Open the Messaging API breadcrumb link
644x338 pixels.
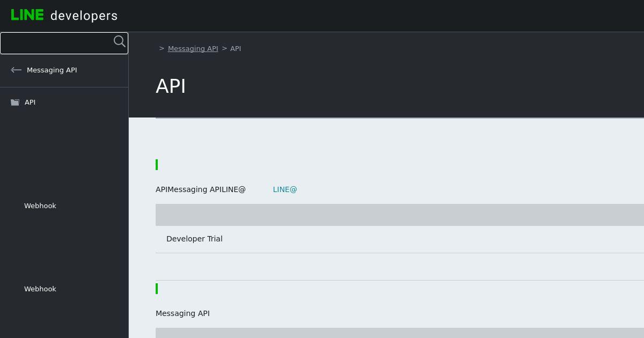pyautogui.click(x=193, y=48)
